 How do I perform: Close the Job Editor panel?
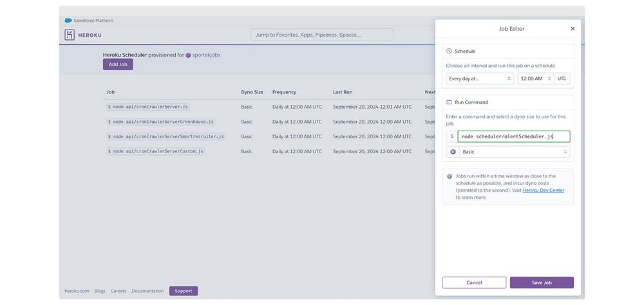[573, 29]
